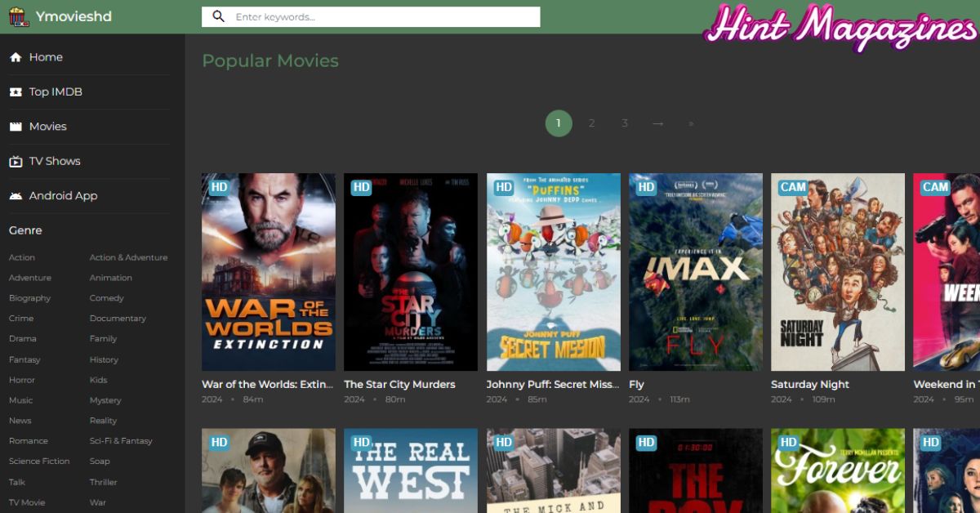Open the News genre

(20, 421)
